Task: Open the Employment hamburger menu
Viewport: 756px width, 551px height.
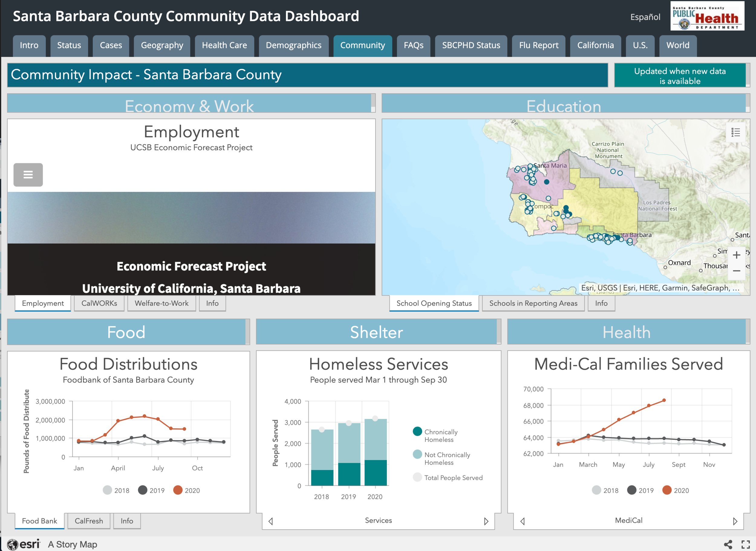Action: 28,174
